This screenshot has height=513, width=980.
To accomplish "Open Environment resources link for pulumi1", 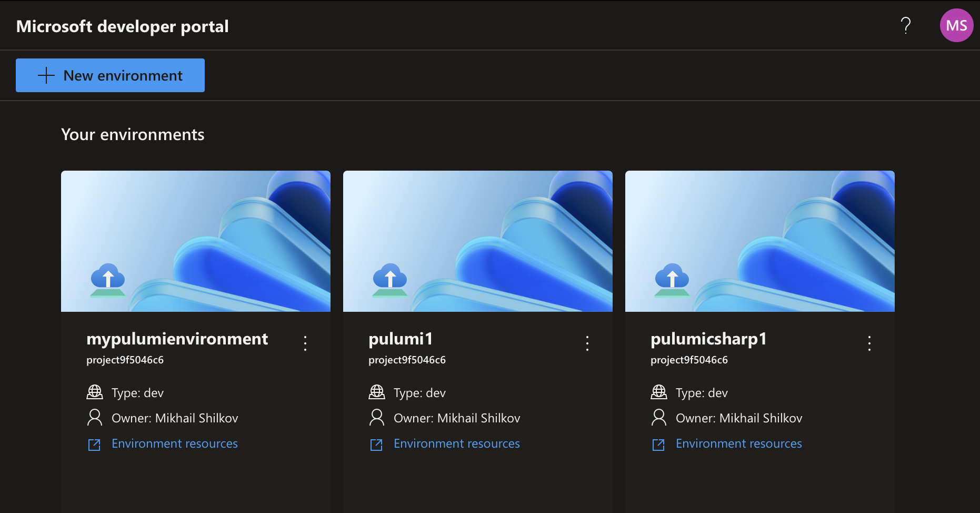I will 457,443.
